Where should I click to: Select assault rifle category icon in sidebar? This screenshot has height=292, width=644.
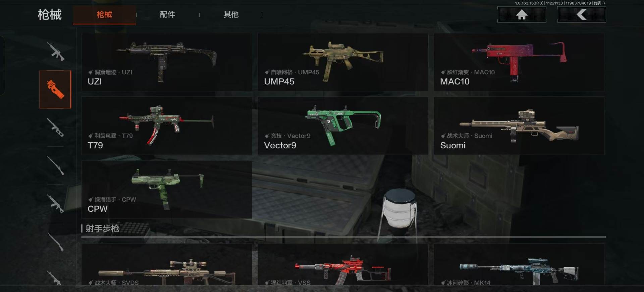55,52
